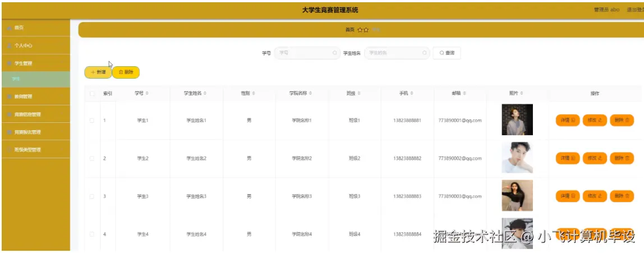Expand the 学生管理 sidebar menu
644x253 pixels.
point(36,63)
